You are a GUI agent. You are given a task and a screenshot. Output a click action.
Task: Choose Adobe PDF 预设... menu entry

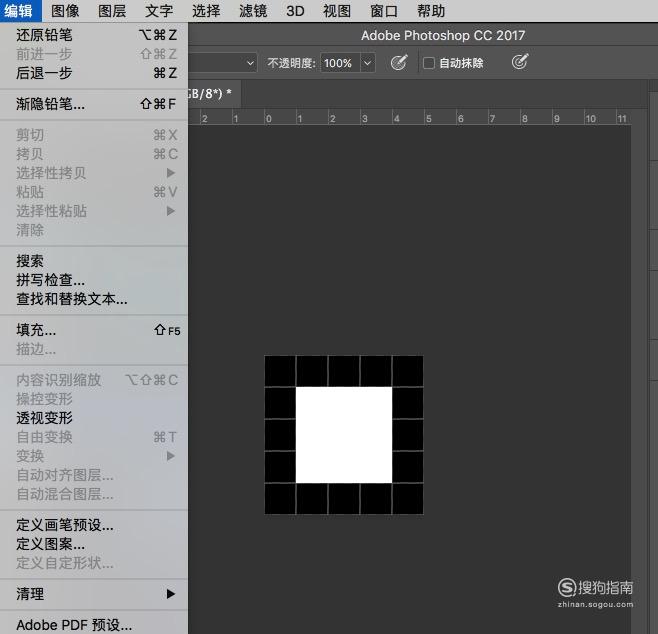[94, 625]
